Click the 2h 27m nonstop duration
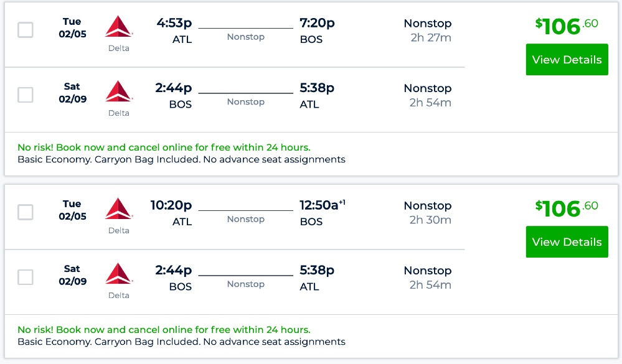 tap(430, 38)
